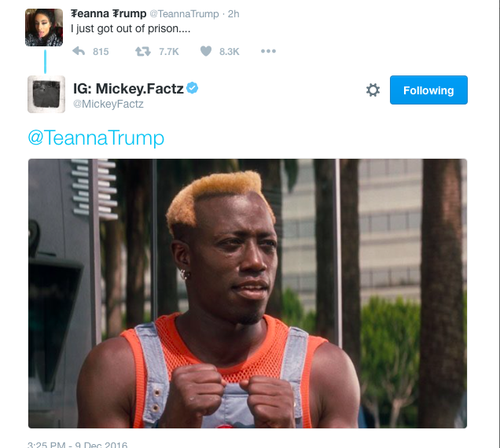This screenshot has height=448, width=500.
Task: Open the 2h tweet timestamp
Action: [x=233, y=14]
